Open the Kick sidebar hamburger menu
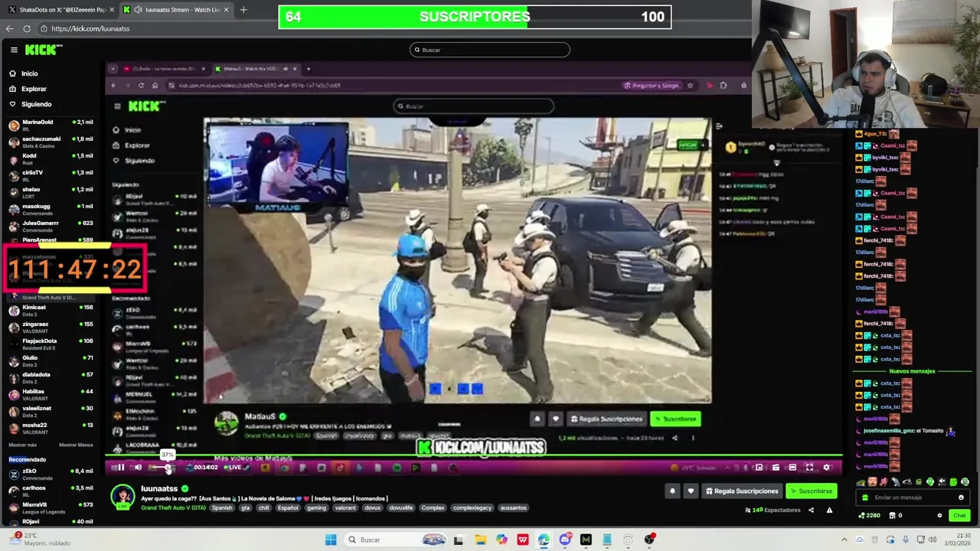This screenshot has height=551, width=980. [x=14, y=50]
